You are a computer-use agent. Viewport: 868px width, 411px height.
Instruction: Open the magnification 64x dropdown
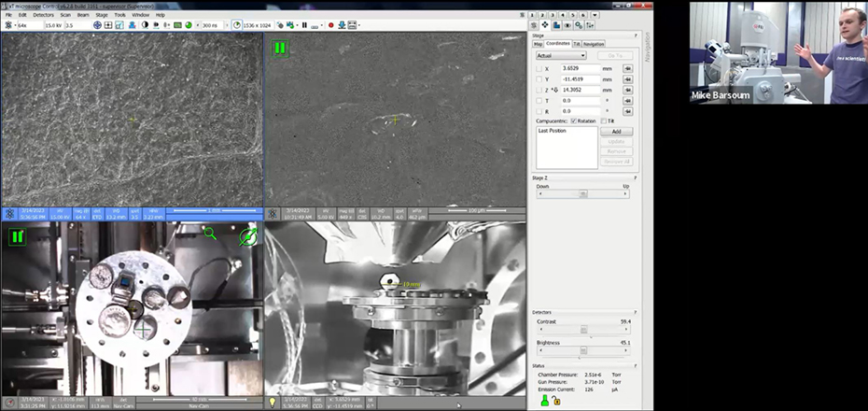point(30,25)
